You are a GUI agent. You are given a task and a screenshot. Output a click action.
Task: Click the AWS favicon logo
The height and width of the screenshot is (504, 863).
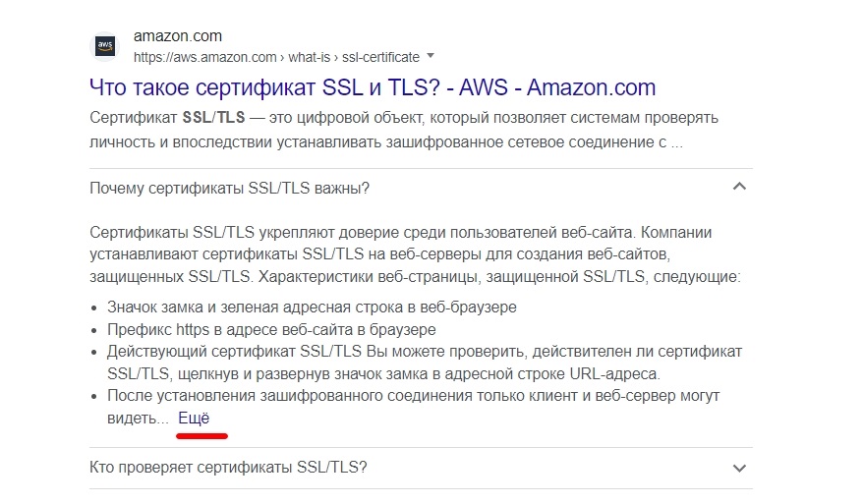click(x=104, y=46)
